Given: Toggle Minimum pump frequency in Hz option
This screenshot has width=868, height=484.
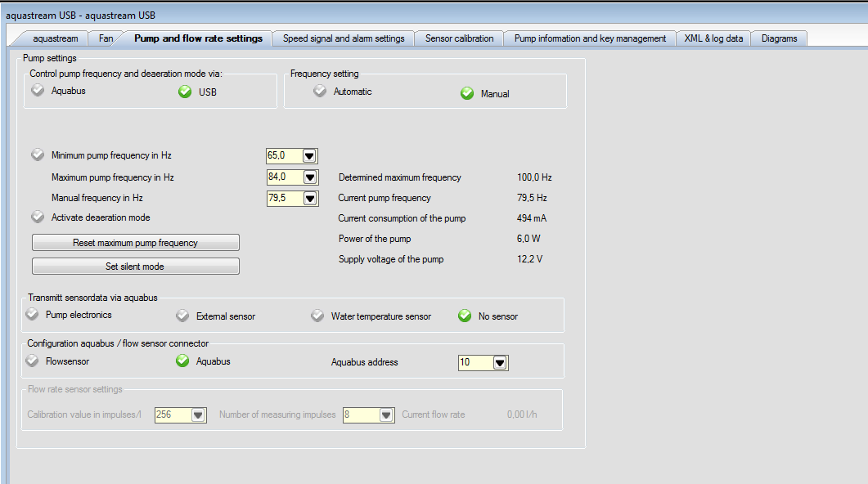Looking at the screenshot, I should [38, 155].
